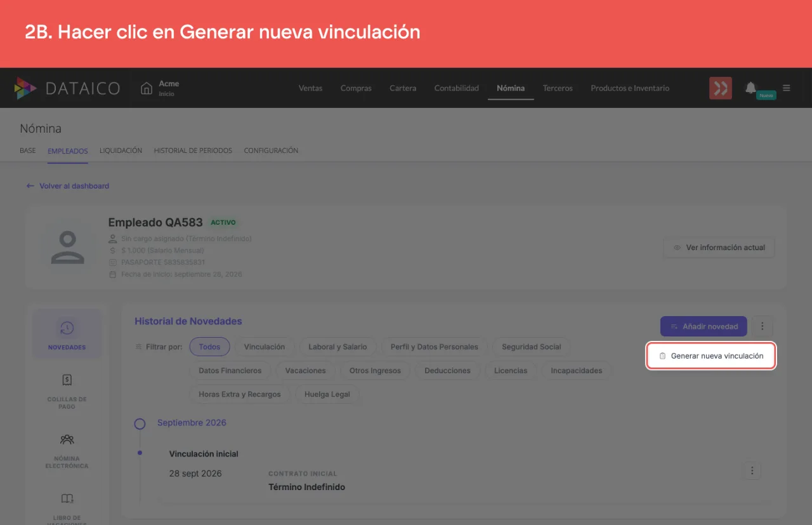Viewport: 812px width, 525px height.
Task: Toggle Perfil y Datos Personales filter chip
Action: 435,347
